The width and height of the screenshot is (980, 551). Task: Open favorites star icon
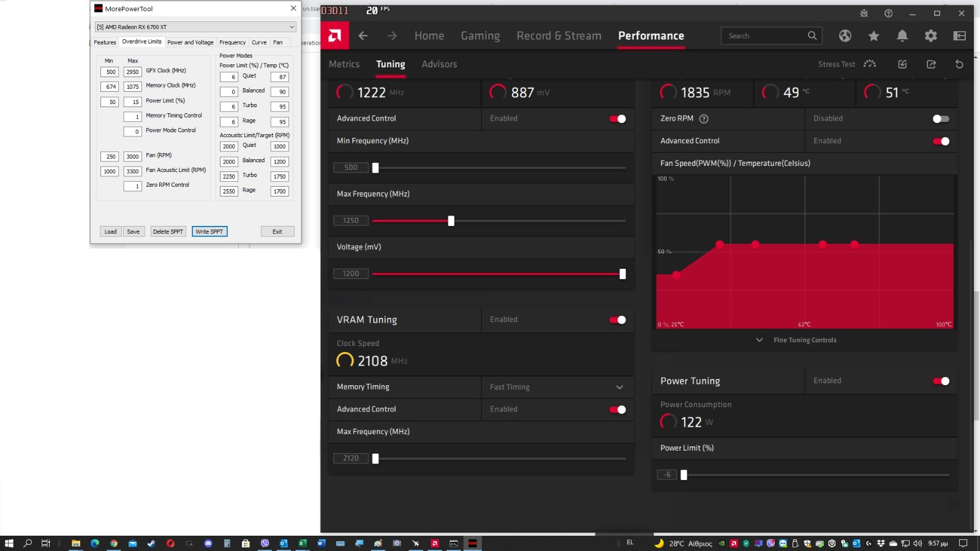tap(873, 36)
